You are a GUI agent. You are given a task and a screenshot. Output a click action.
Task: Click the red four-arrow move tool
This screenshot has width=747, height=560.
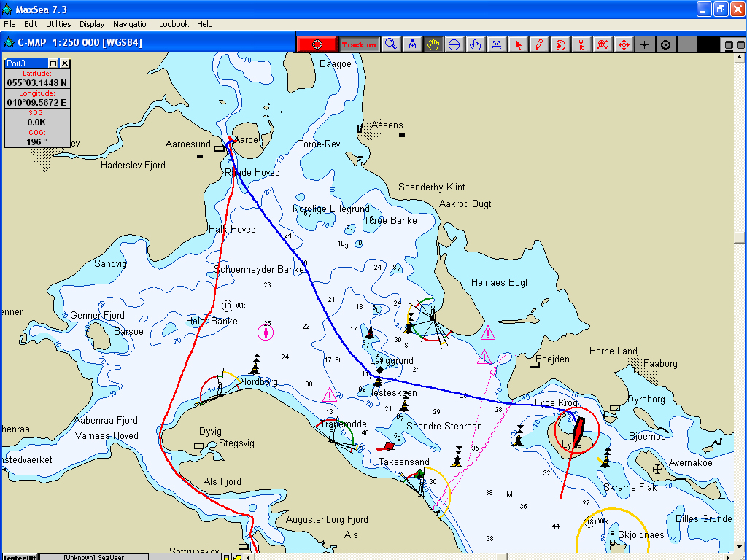coord(624,44)
